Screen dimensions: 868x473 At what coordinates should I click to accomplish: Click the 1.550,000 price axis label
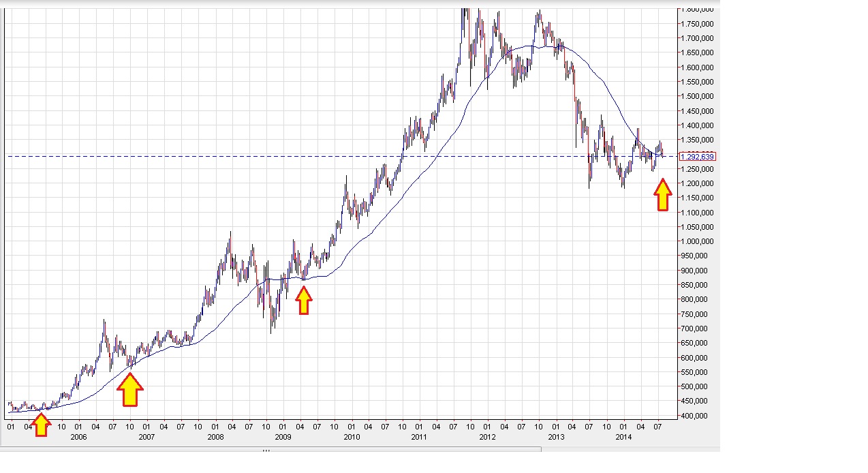coord(697,82)
